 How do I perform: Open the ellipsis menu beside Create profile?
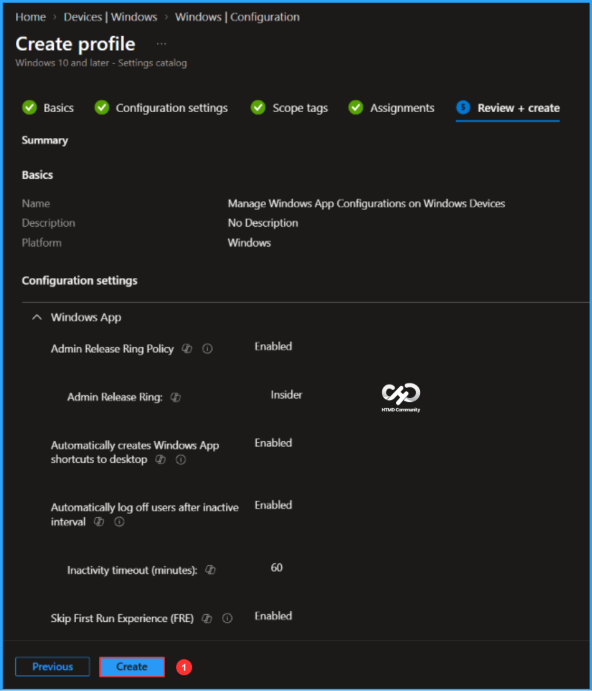click(x=161, y=44)
